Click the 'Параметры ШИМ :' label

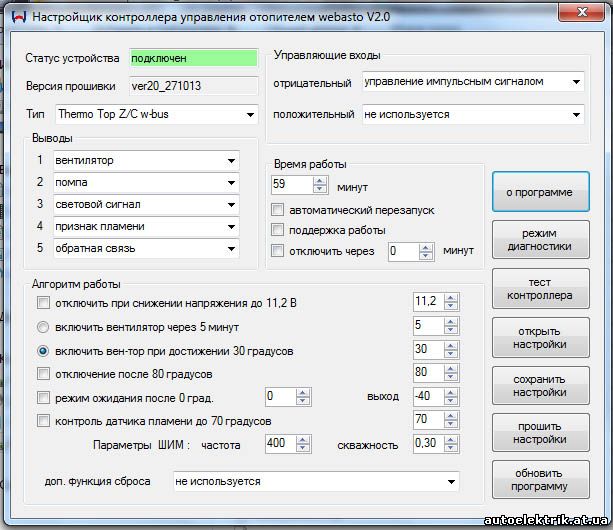(142, 445)
